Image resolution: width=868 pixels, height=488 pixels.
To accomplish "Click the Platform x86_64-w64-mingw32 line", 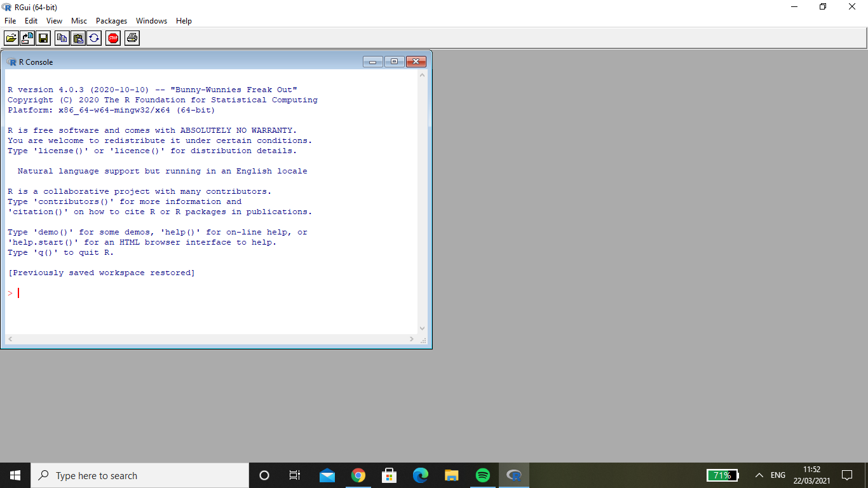I will 111,110.
